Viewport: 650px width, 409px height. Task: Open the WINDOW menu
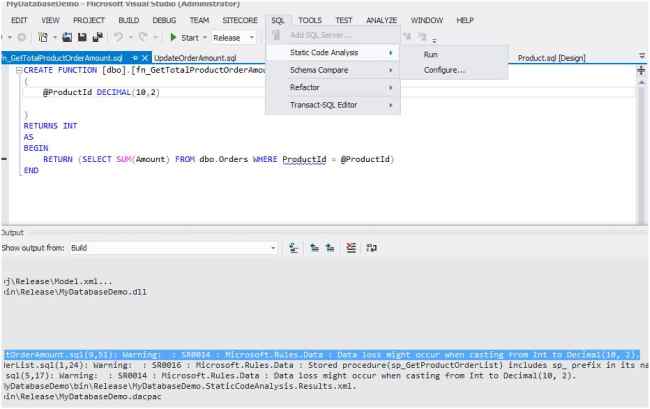tap(427, 20)
